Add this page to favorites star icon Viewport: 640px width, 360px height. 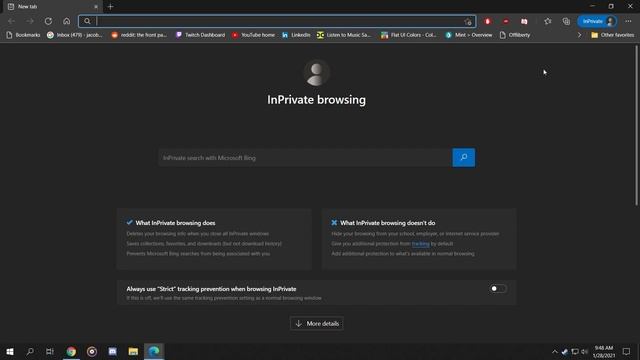[x=468, y=22]
